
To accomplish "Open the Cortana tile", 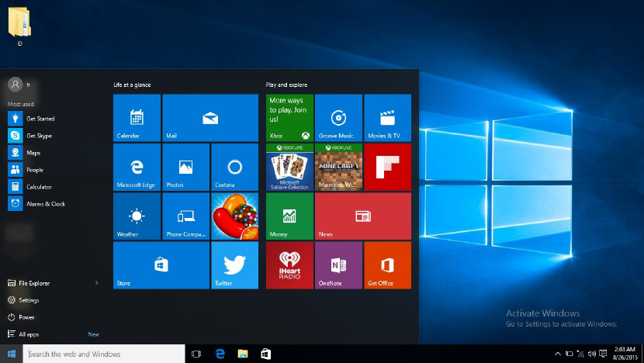I will [234, 166].
